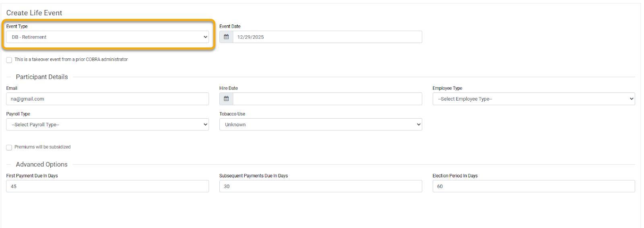Select the First Payment Due In Days field
The image size is (644, 228).
[107, 187]
